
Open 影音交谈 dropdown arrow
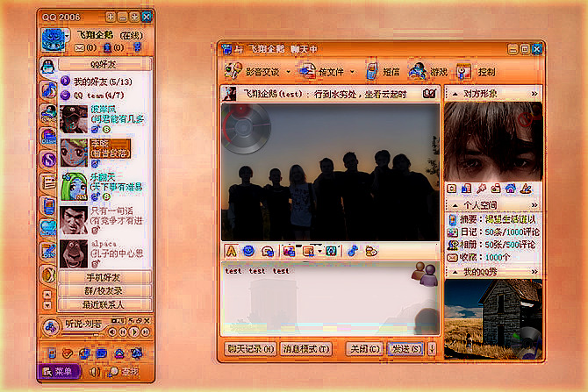[x=288, y=72]
